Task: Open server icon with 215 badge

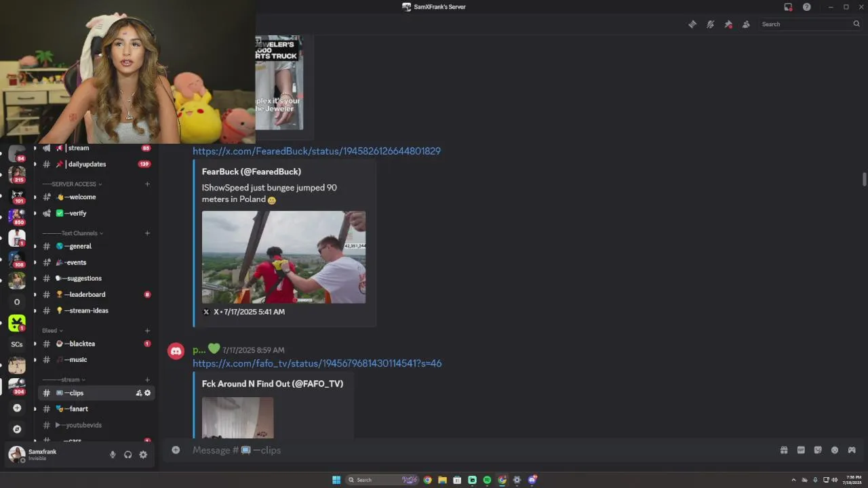Action: coord(17,174)
